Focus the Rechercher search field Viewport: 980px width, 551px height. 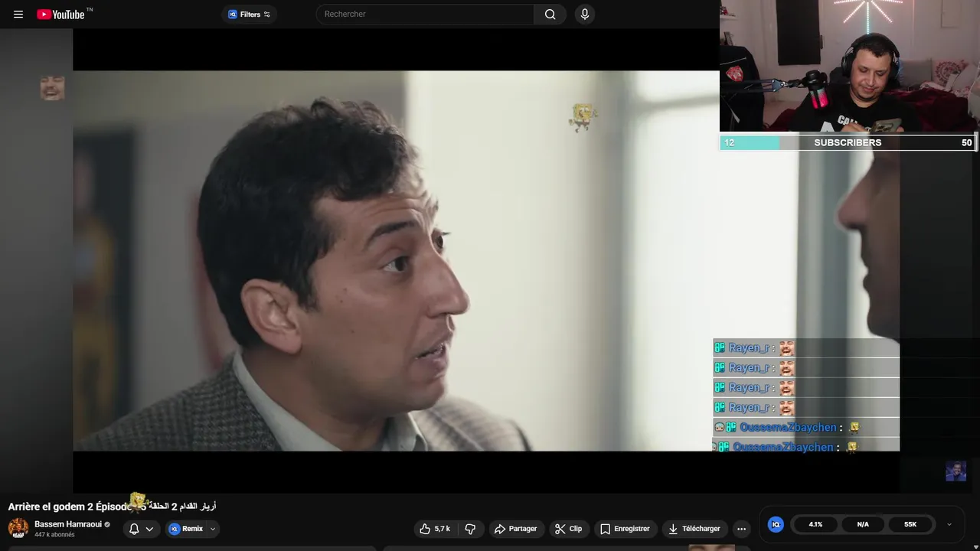point(425,15)
